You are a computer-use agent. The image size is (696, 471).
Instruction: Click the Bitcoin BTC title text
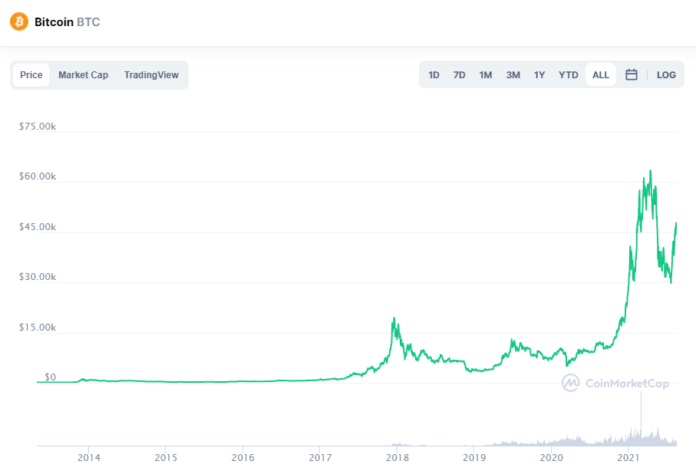pyautogui.click(x=67, y=21)
